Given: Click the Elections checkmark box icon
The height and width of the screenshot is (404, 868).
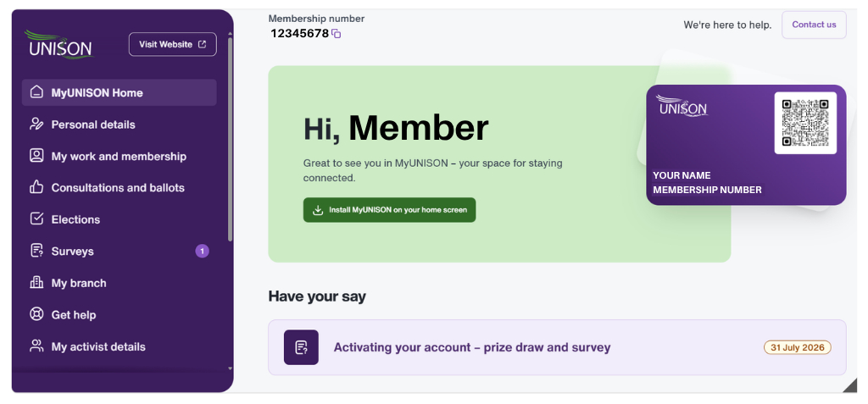Looking at the screenshot, I should (x=36, y=219).
